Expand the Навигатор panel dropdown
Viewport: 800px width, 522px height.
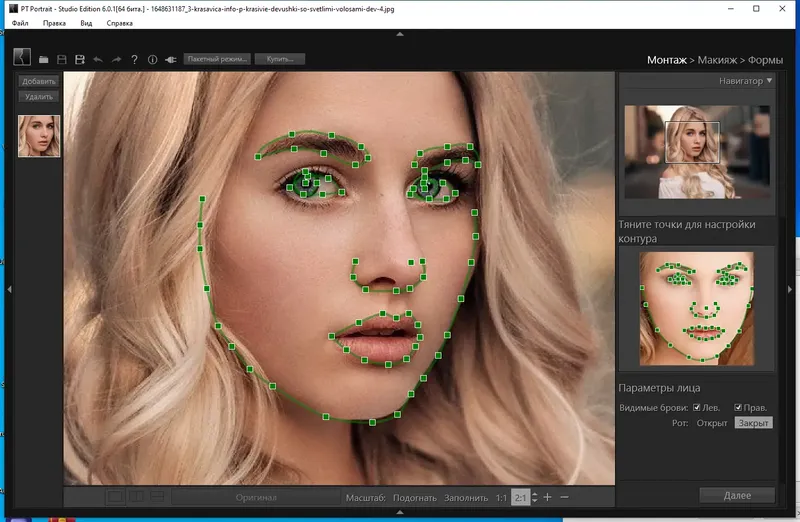tap(769, 81)
